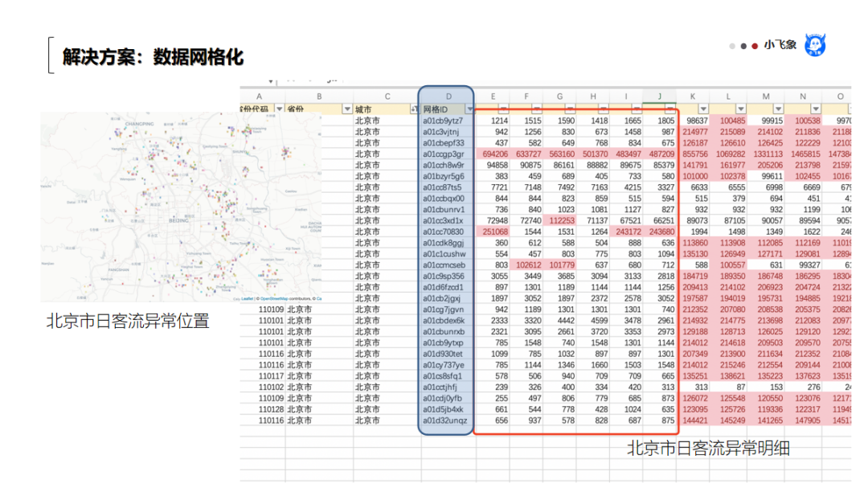Screen dimensions: 868x484
Task: Select grid ID cell a01ccmcseb
Action: pos(448,265)
